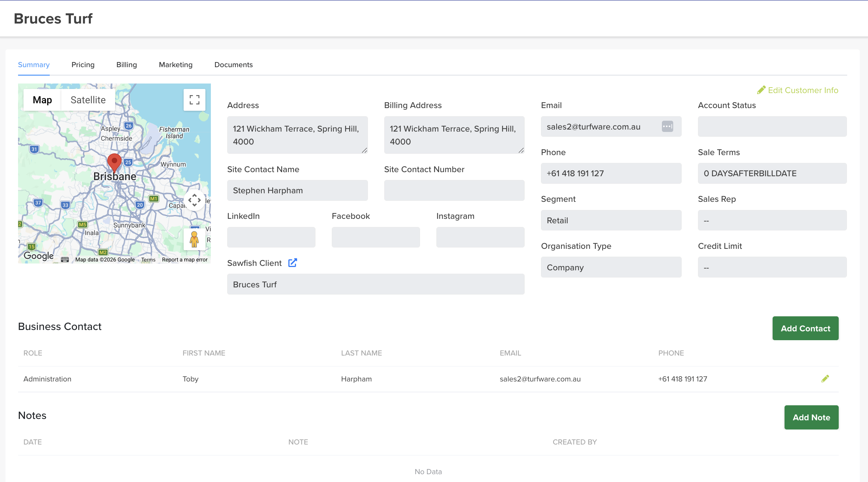Click the Segment field showing Retail
868x482 pixels.
pos(611,220)
